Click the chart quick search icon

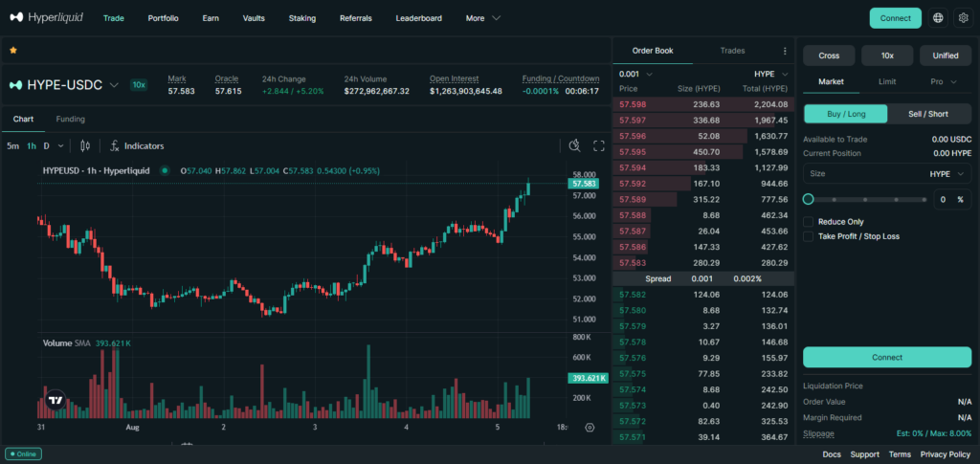pos(574,145)
